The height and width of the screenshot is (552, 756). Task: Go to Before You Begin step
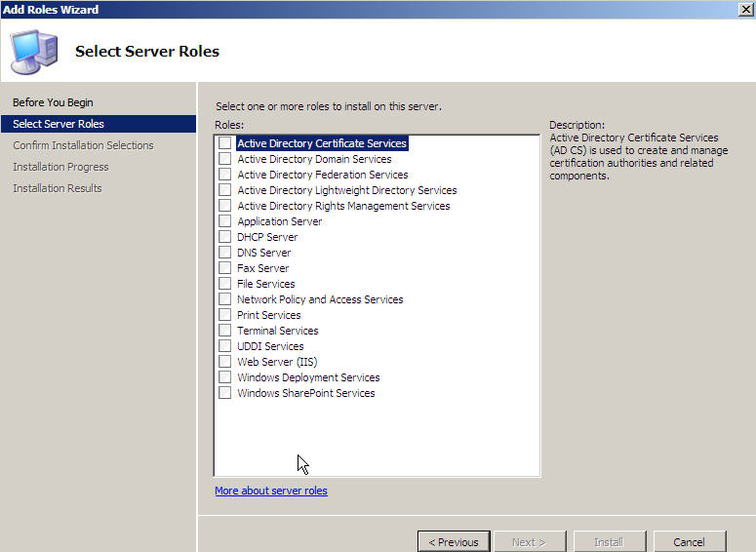(x=53, y=102)
